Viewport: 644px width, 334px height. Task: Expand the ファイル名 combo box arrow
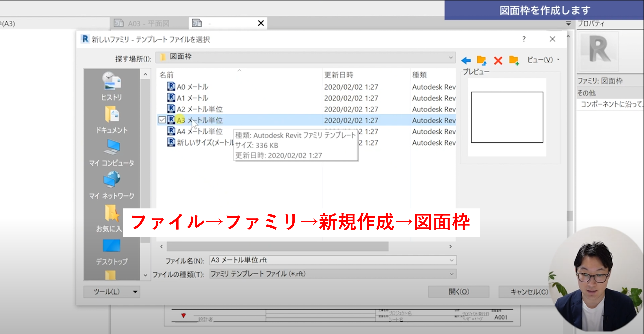tap(452, 260)
